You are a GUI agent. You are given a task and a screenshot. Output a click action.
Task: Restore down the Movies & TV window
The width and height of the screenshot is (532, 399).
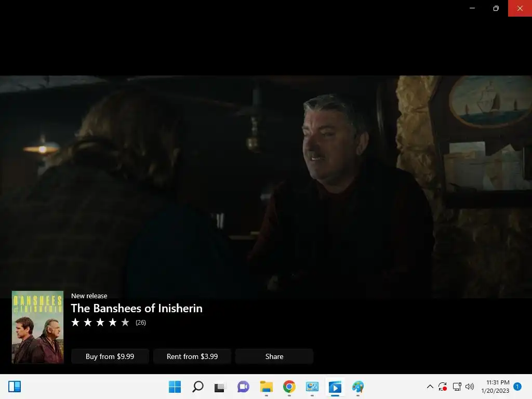(496, 8)
